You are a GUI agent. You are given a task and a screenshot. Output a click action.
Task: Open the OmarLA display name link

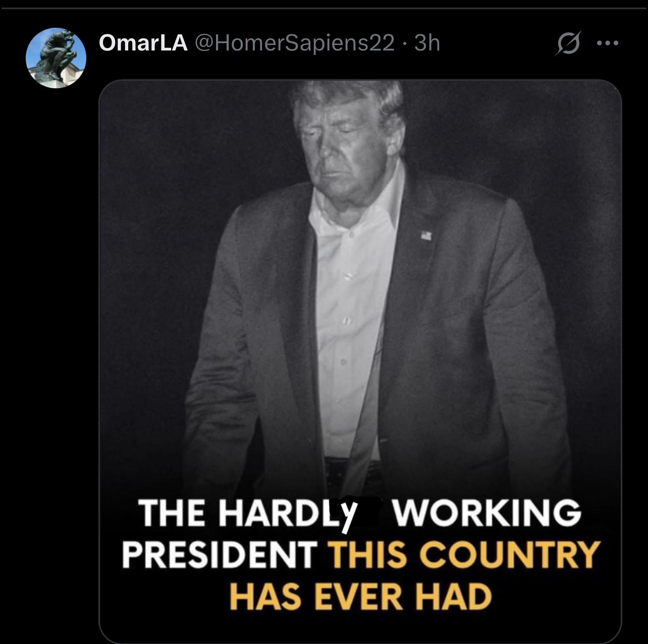tap(143, 43)
